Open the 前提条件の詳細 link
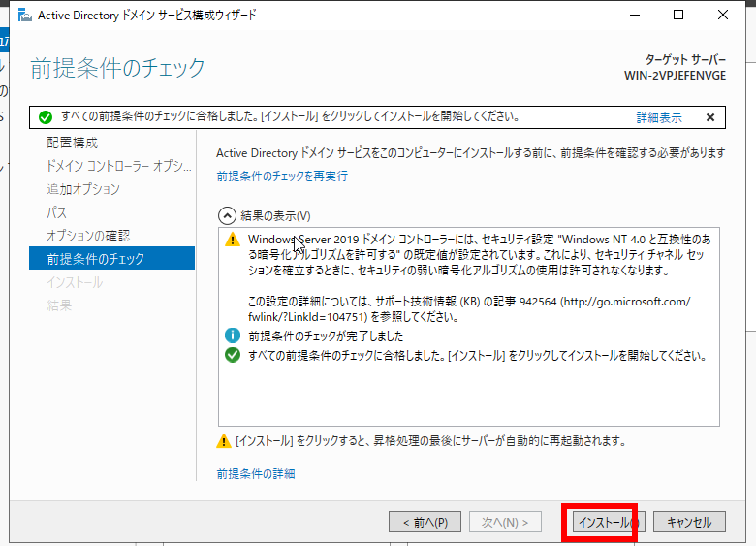756x546 pixels. [256, 473]
